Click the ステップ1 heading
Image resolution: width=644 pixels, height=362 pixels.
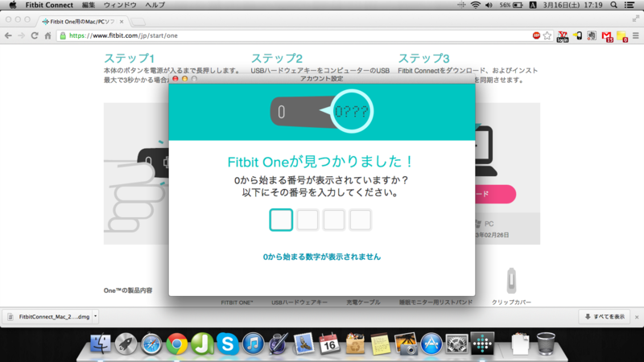[129, 58]
